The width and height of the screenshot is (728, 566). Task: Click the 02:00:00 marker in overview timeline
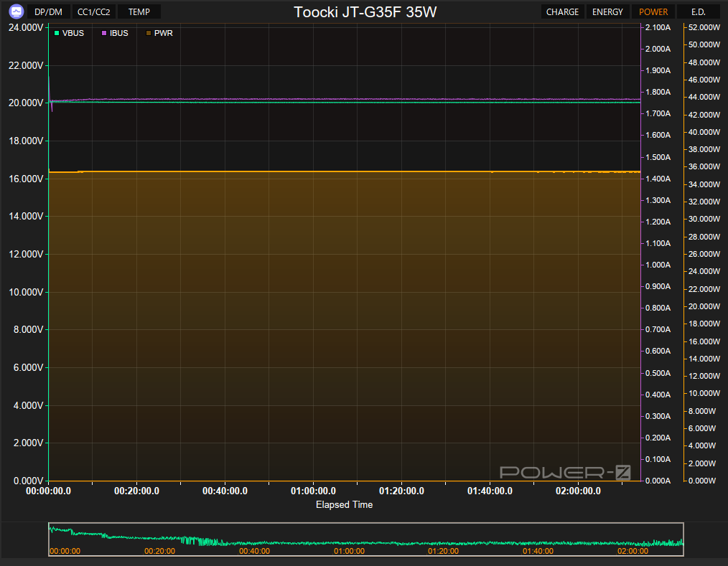633,551
